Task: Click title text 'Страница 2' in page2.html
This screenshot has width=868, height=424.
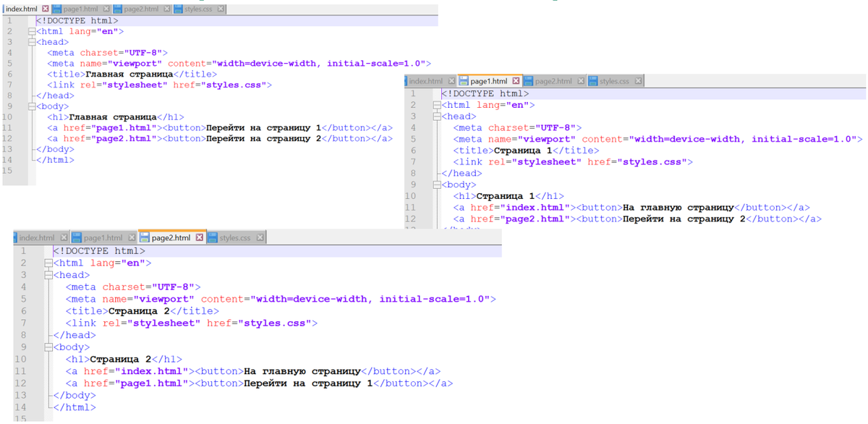Action: (x=140, y=311)
